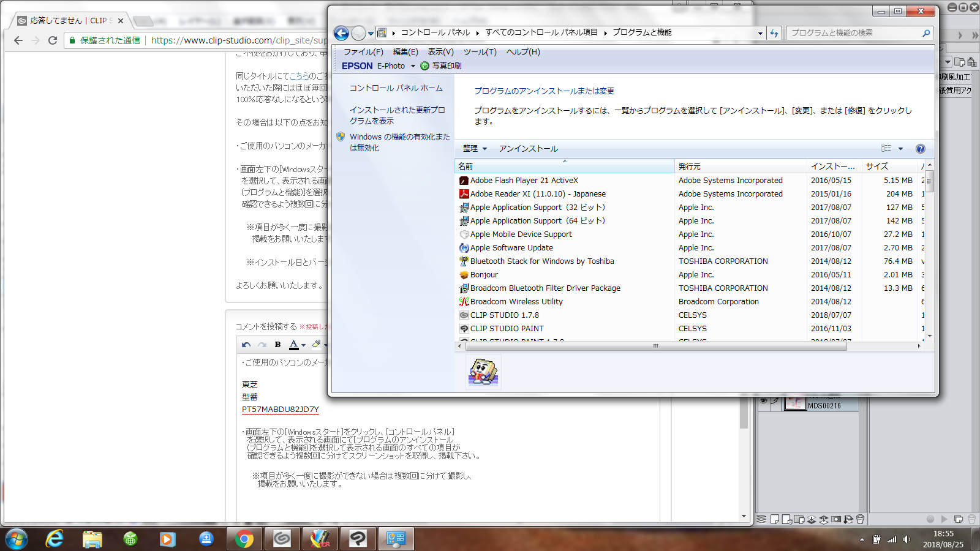The image size is (980, 551).
Task: Go back in the Control Panel window
Action: pyautogui.click(x=342, y=33)
